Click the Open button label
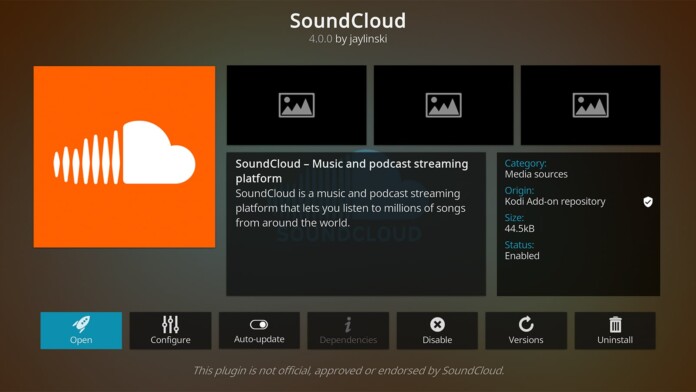This screenshot has width=696, height=392. pyautogui.click(x=81, y=340)
